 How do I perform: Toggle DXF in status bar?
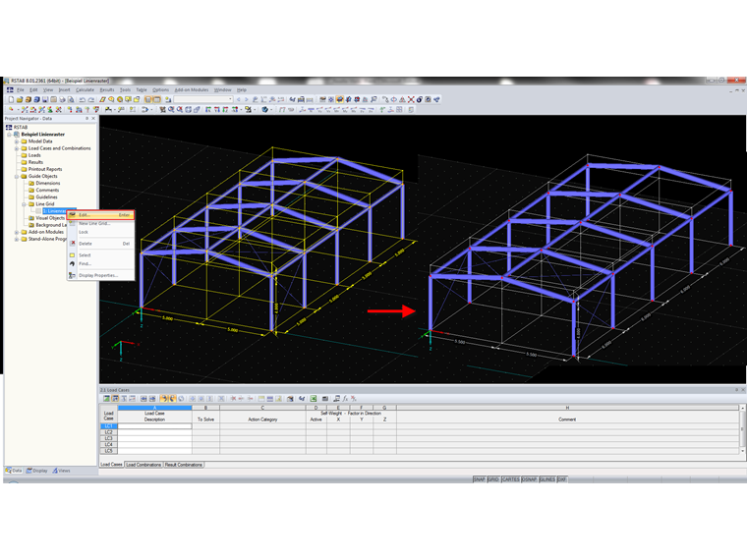pos(562,479)
